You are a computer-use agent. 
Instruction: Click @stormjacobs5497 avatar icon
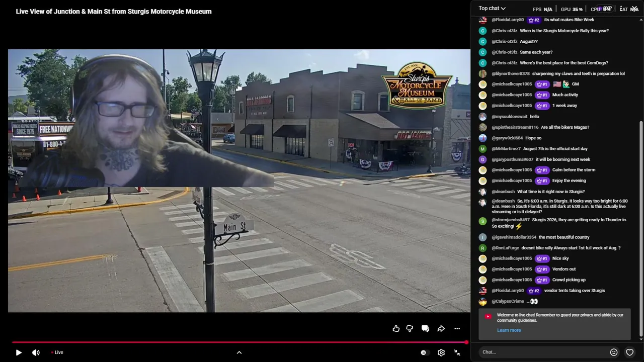482,221
